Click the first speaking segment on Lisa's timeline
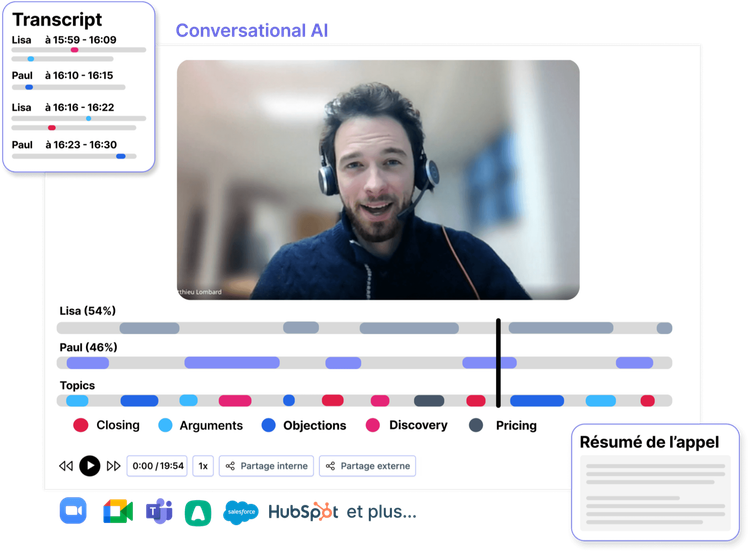Viewport: 750px width, 553px height. tap(149, 328)
